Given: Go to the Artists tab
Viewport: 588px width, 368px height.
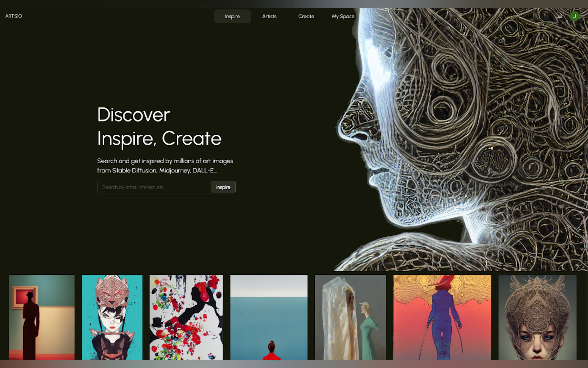Looking at the screenshot, I should tap(269, 16).
